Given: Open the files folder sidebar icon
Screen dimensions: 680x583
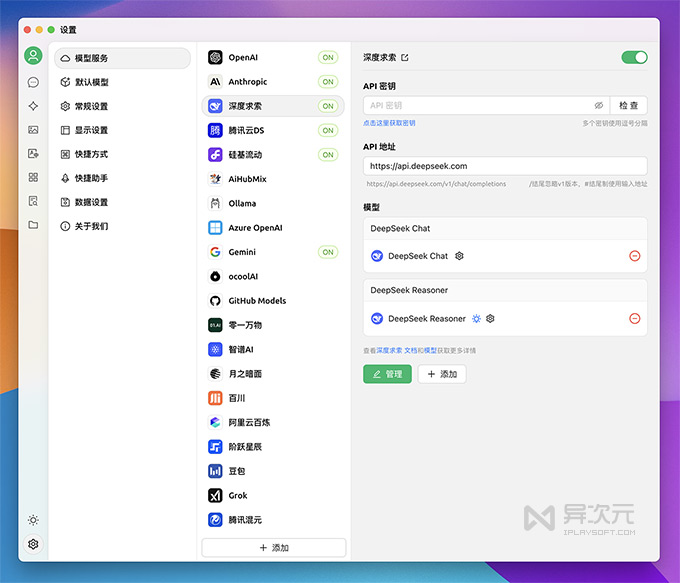Looking at the screenshot, I should click(33, 225).
